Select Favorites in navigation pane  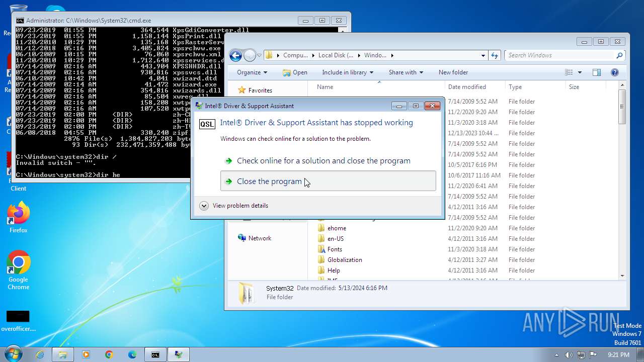click(x=260, y=90)
